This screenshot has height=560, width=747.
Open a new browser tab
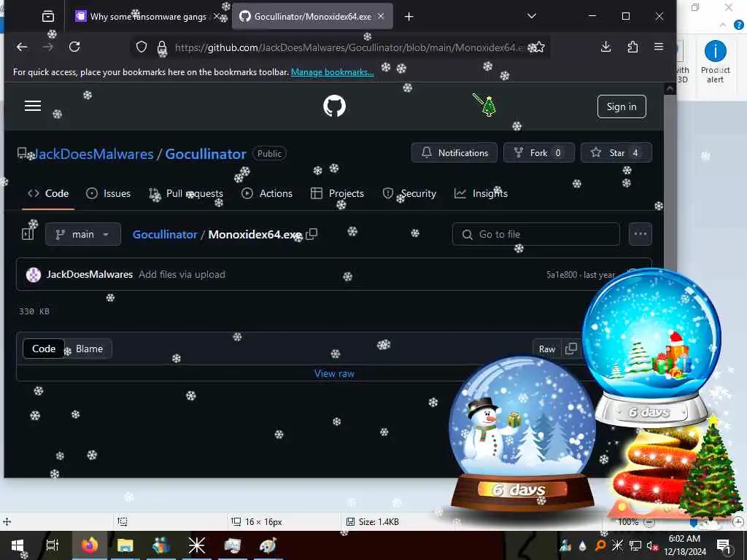(x=409, y=17)
